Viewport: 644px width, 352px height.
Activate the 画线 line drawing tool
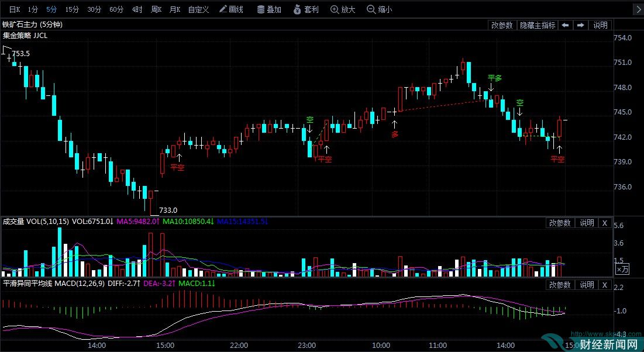tap(231, 9)
